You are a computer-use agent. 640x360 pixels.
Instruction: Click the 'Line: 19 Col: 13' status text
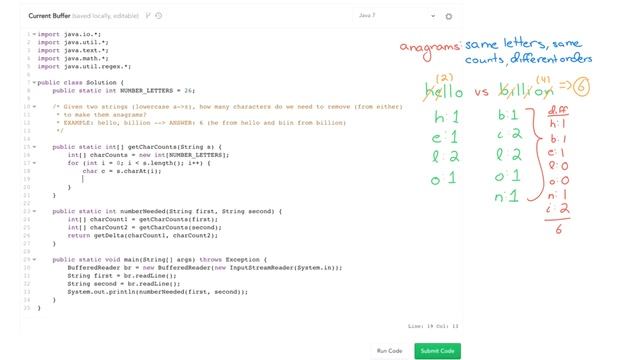(x=433, y=326)
